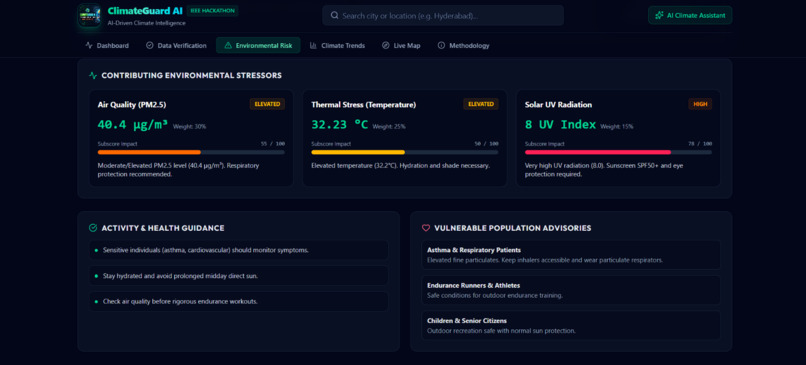Click the respiratory protection recommended description
806x365 pixels.
click(x=178, y=170)
